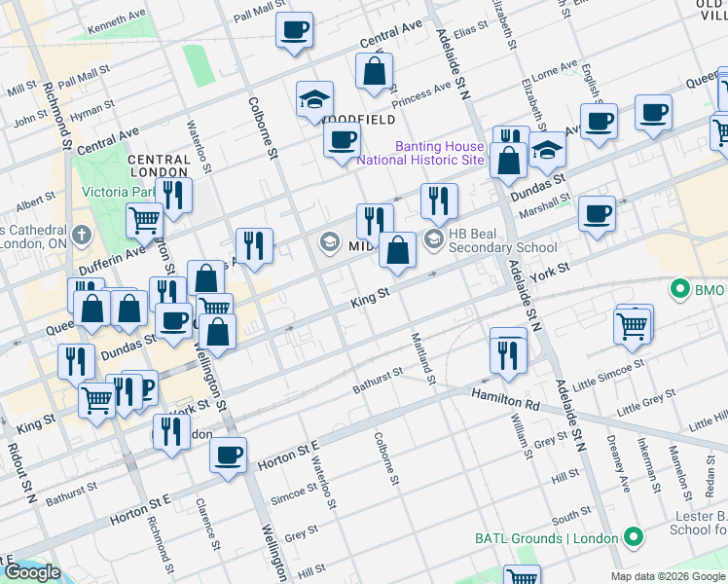The image size is (728, 584).
Task: Click the HB Beal Secondary School pin
Action: [434, 240]
